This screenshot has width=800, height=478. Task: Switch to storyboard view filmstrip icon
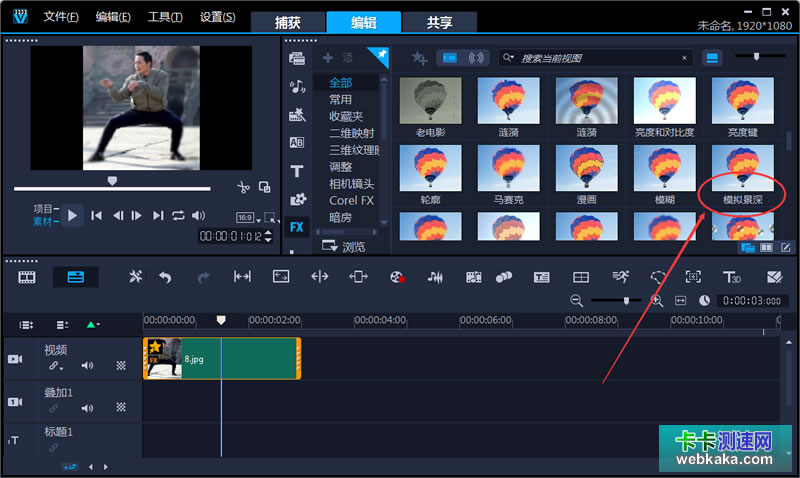click(x=27, y=277)
